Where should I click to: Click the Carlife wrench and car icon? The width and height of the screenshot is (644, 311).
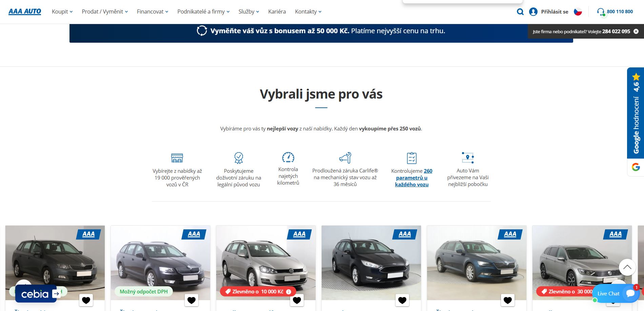[x=345, y=158]
